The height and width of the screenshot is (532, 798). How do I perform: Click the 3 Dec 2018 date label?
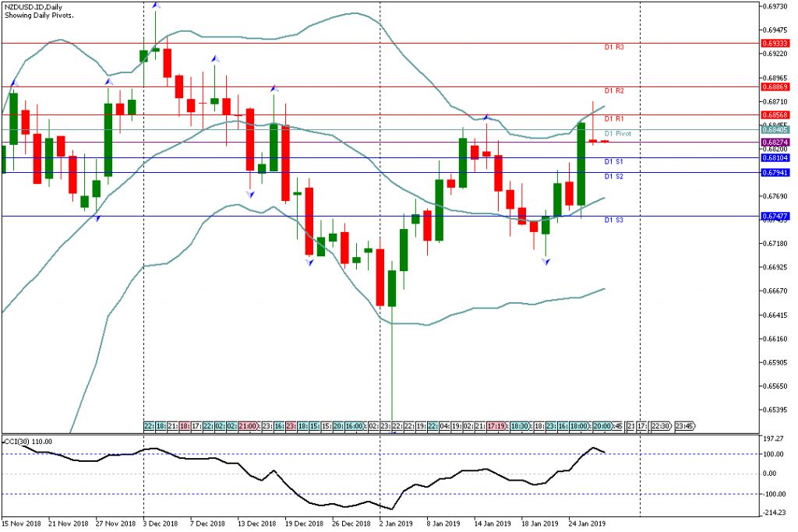coord(161,524)
